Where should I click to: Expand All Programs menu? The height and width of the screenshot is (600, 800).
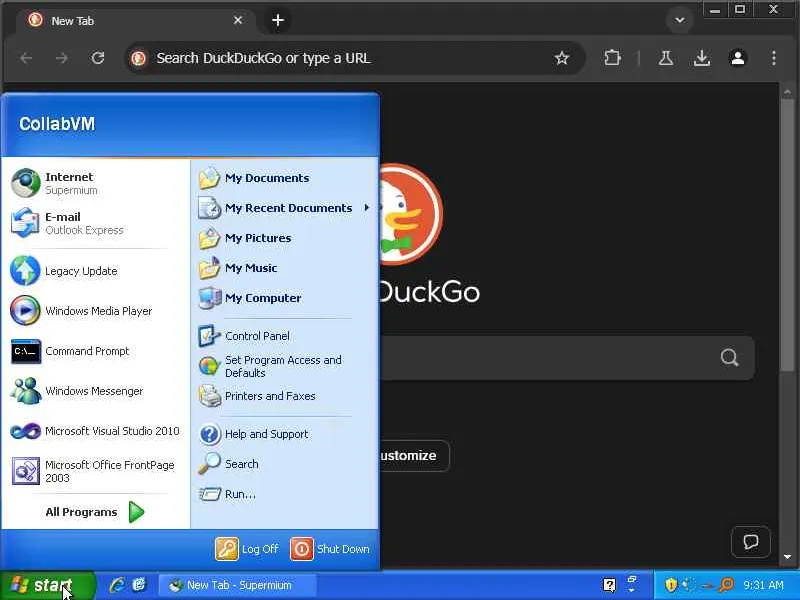(x=96, y=512)
